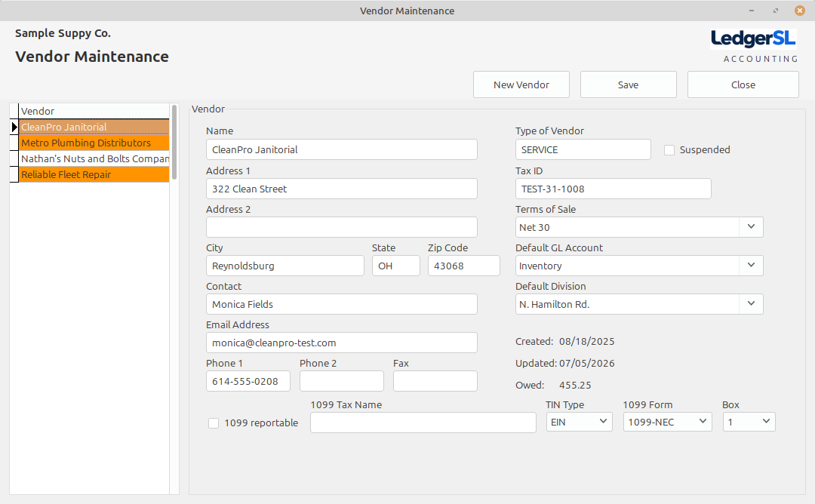The image size is (815, 504).
Task: Click the empty Address 2 field
Action: click(x=342, y=227)
